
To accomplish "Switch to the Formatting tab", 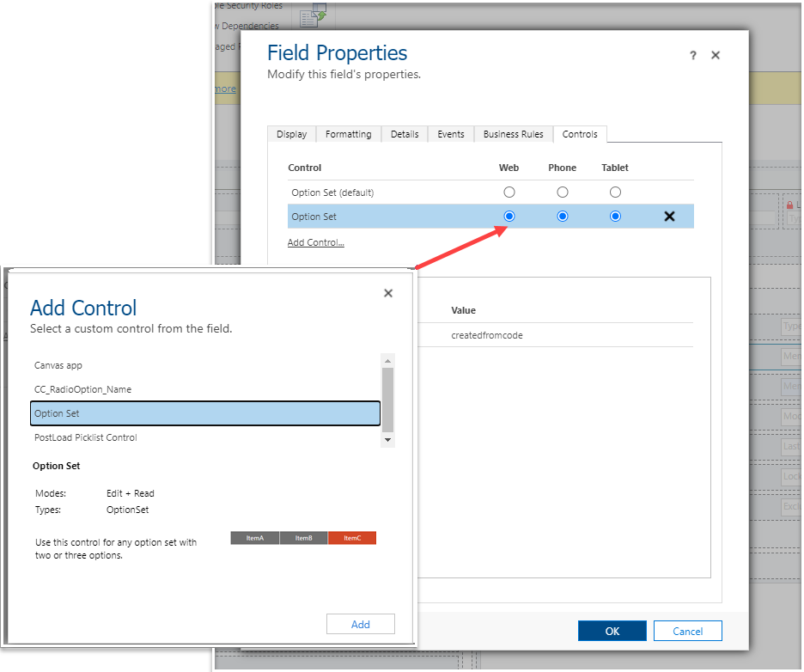I will point(348,134).
